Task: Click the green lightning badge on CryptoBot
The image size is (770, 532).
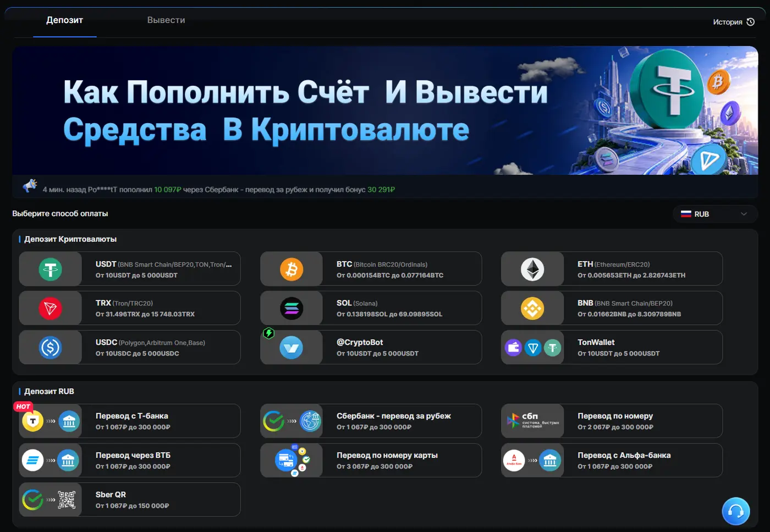Action: [x=269, y=333]
